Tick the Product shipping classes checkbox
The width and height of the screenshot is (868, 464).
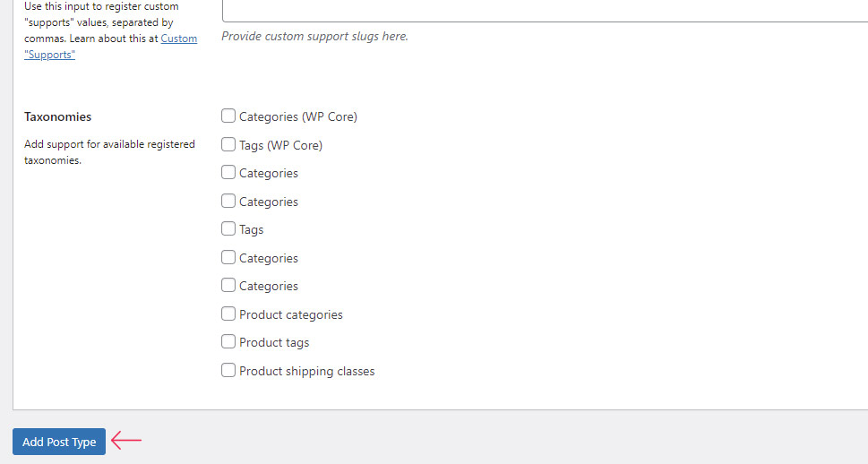[228, 370]
